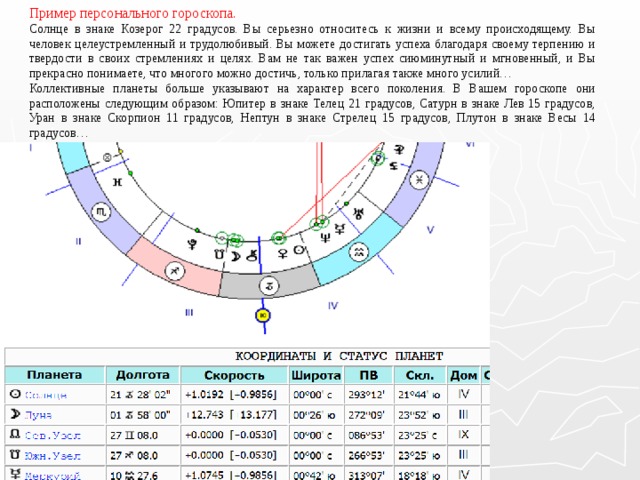Click the Moon crescent glyph in the chart wheel
Screen dimensions: 640x480
[236, 256]
